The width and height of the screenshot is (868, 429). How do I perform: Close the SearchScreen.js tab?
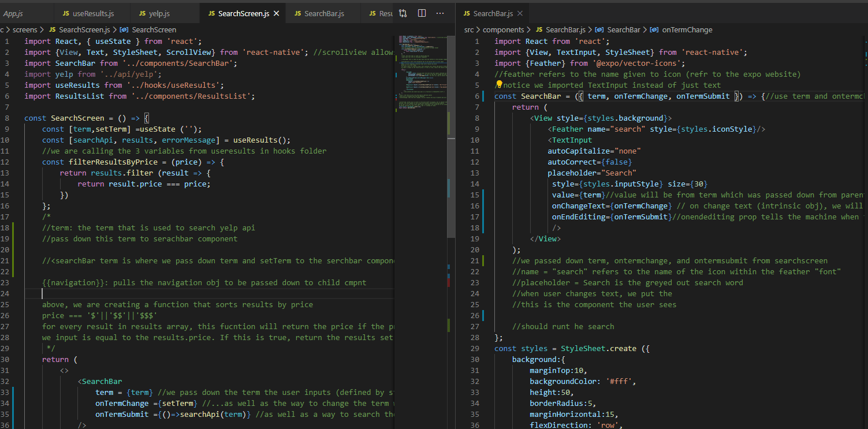277,13
